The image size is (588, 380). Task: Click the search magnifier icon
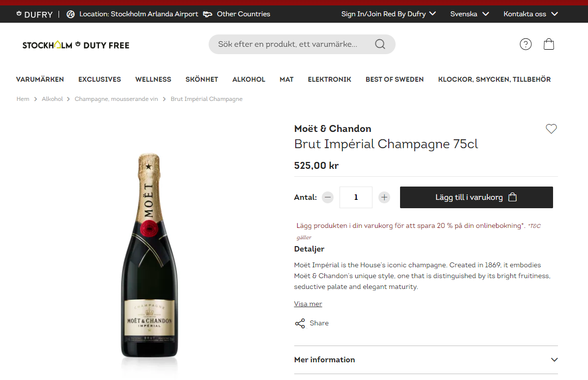(380, 44)
